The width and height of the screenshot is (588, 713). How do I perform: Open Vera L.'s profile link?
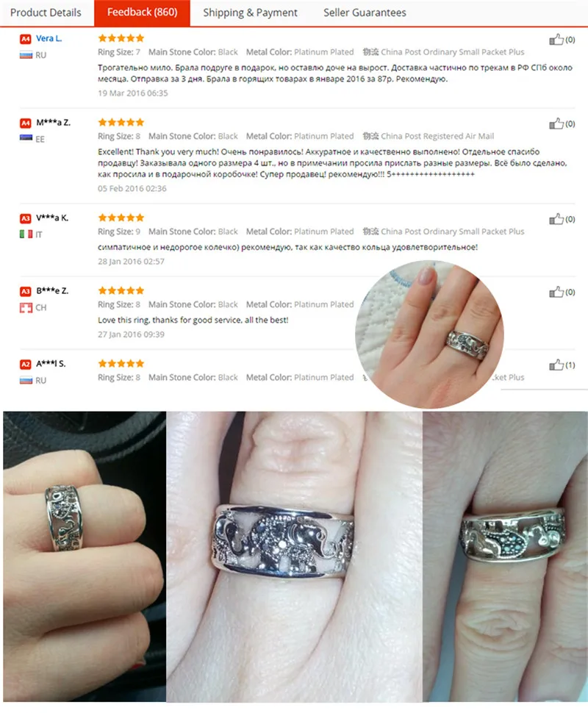tap(49, 39)
